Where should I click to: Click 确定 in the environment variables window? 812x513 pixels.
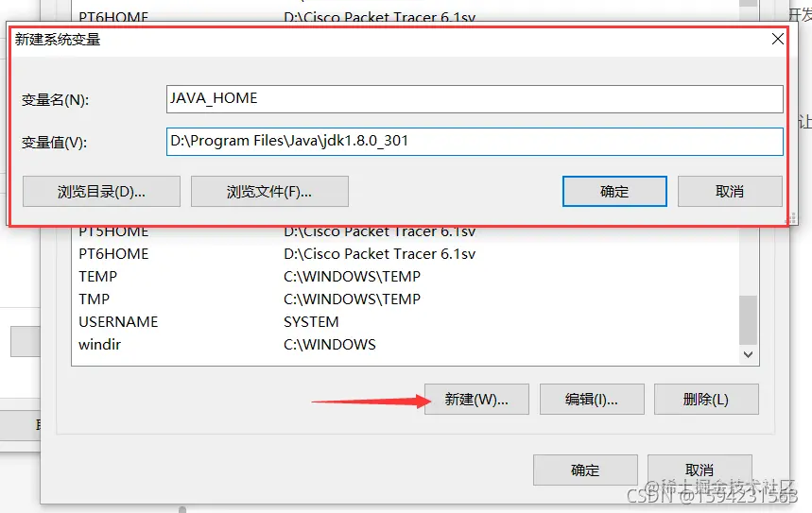[585, 470]
